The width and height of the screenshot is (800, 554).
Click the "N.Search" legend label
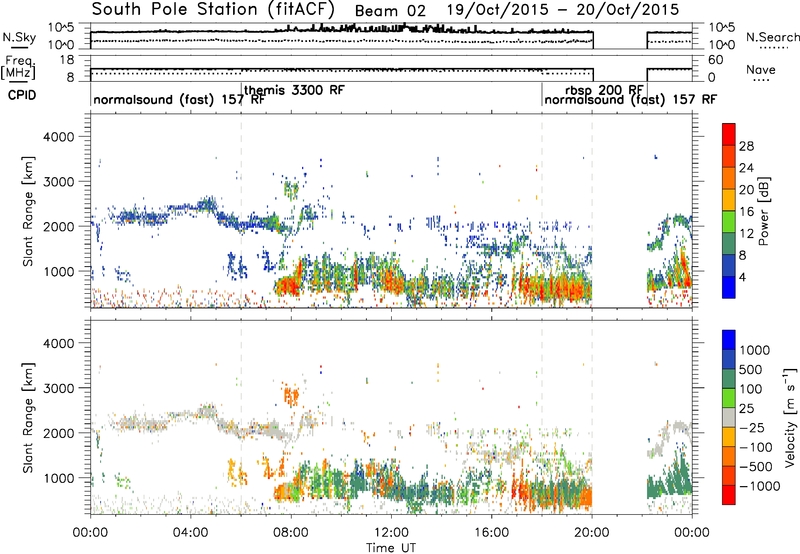[772, 37]
